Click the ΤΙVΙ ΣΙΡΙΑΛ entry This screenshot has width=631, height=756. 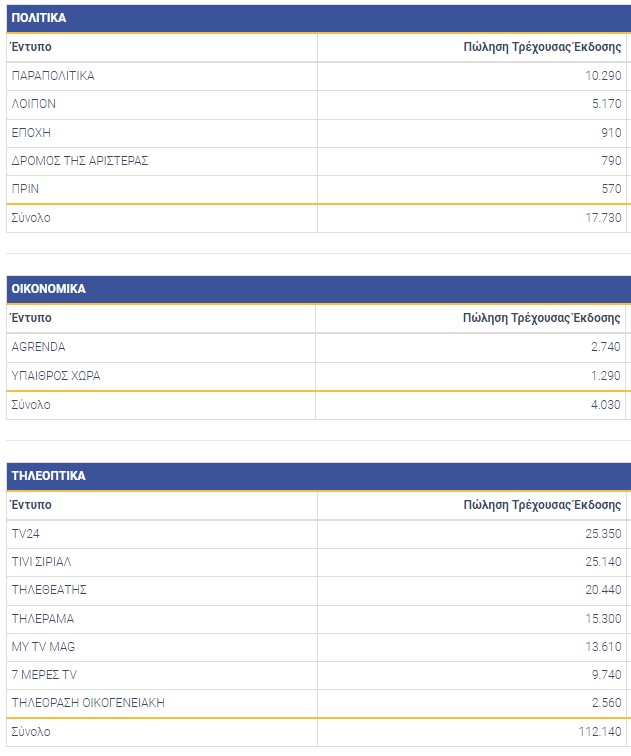point(43,562)
